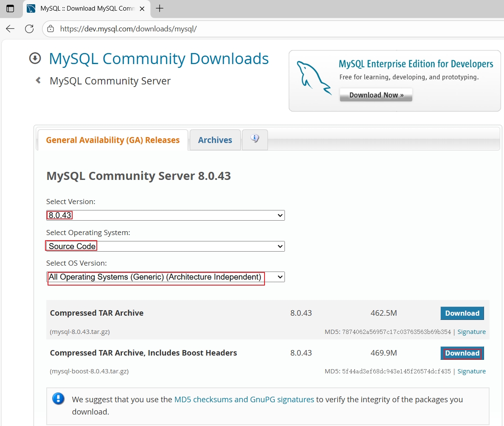Switch to the Archives tab
The height and width of the screenshot is (426, 504).
tap(215, 140)
